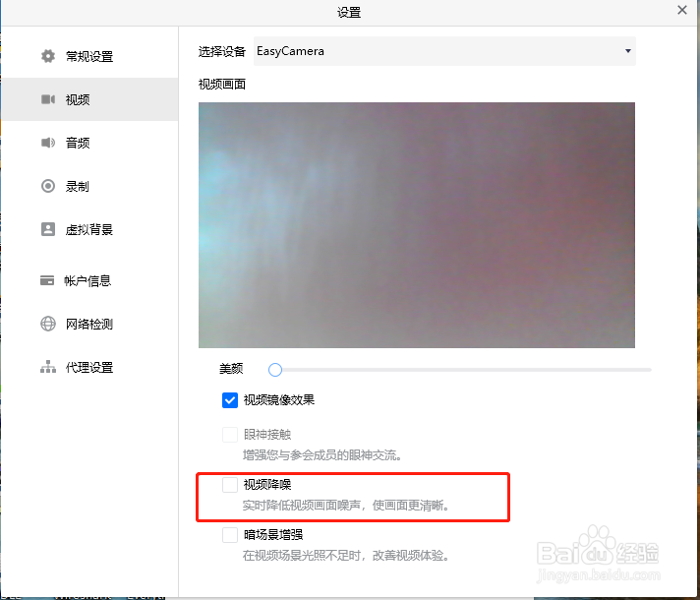Click the description 增强您与参会成员的眼神交流。
This screenshot has width=700, height=600.
[321, 455]
